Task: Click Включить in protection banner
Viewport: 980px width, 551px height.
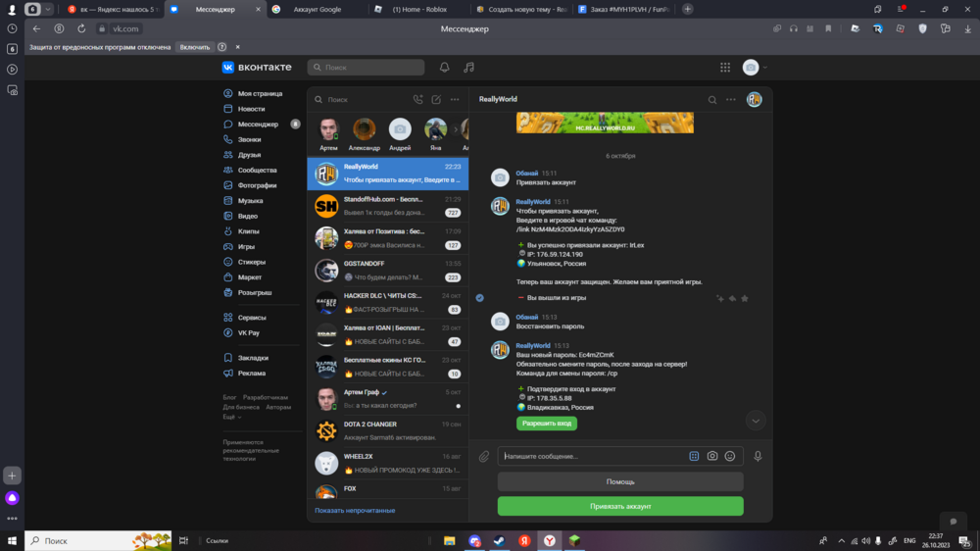Action: pos(195,47)
